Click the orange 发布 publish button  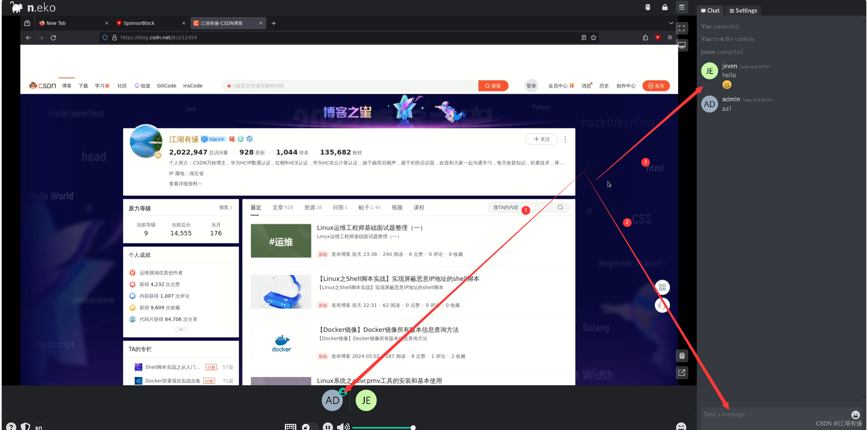pyautogui.click(x=656, y=86)
